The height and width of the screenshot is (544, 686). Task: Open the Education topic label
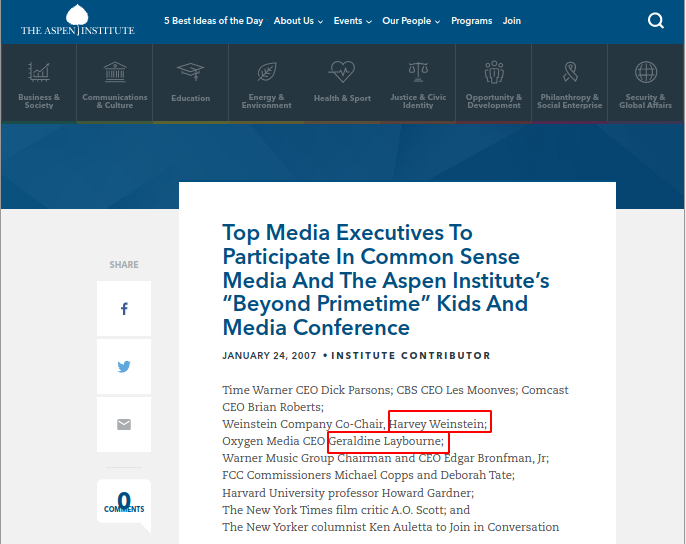pos(190,98)
